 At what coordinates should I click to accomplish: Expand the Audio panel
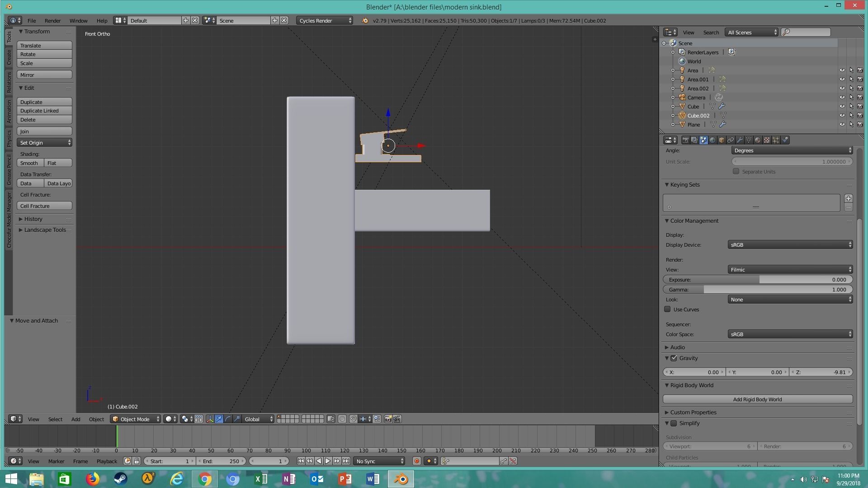(x=677, y=347)
